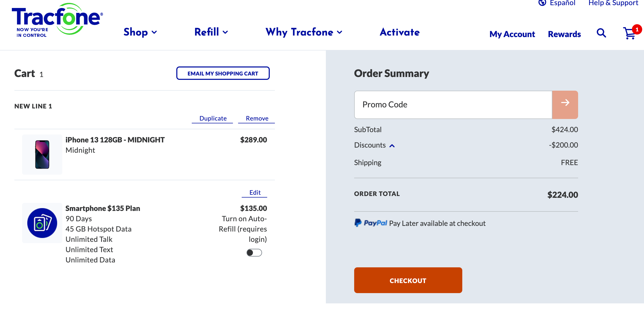Screen dimensions: 644x324
Task: Enable the Auto-Refill toggle switch
Action: pos(254,253)
